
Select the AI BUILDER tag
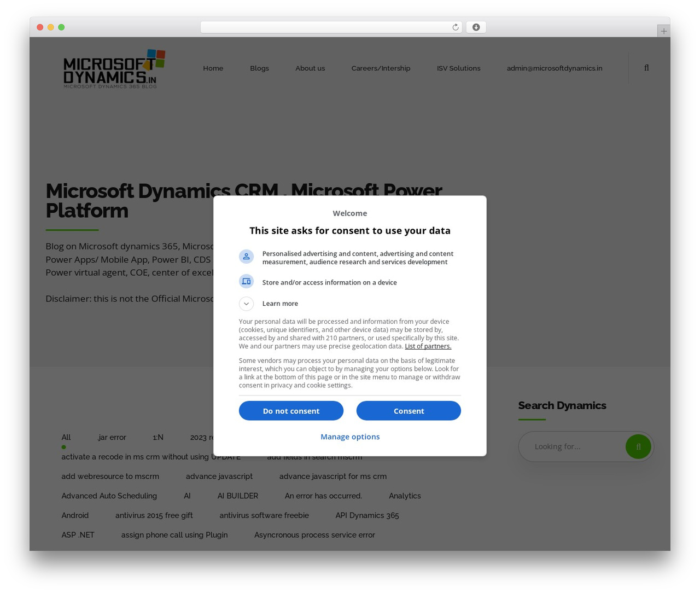[238, 496]
